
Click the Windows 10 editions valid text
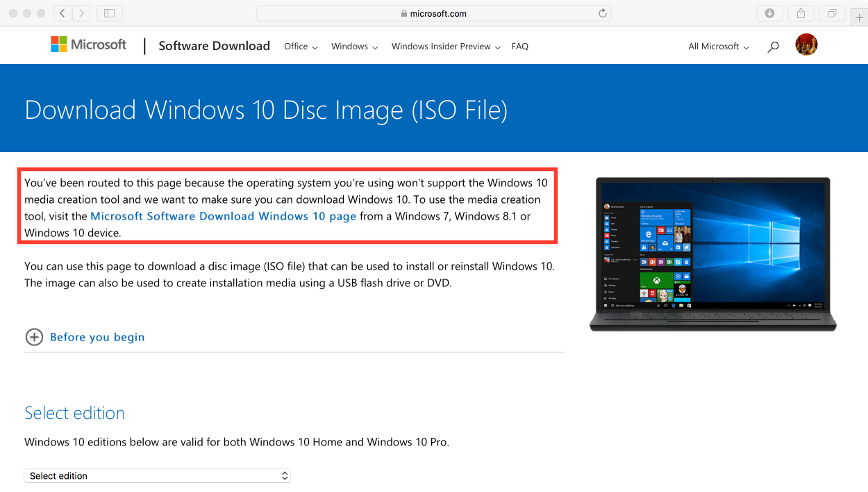click(x=237, y=442)
